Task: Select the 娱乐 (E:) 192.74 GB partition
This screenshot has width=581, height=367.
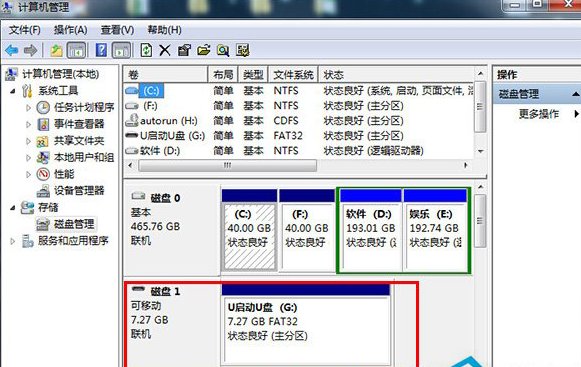Action: pos(435,231)
